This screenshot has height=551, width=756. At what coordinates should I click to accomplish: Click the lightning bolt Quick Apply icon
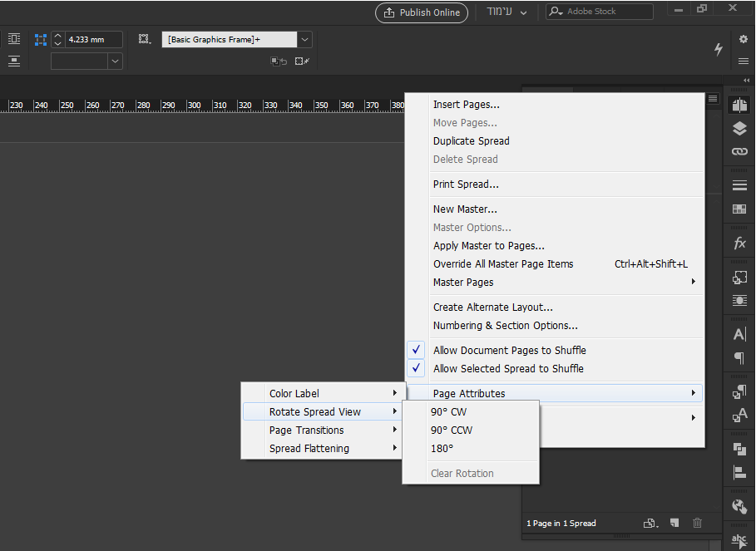(x=719, y=49)
